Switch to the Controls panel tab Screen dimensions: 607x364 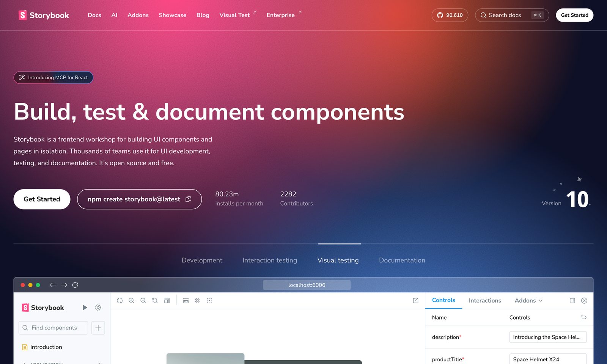[443, 300]
